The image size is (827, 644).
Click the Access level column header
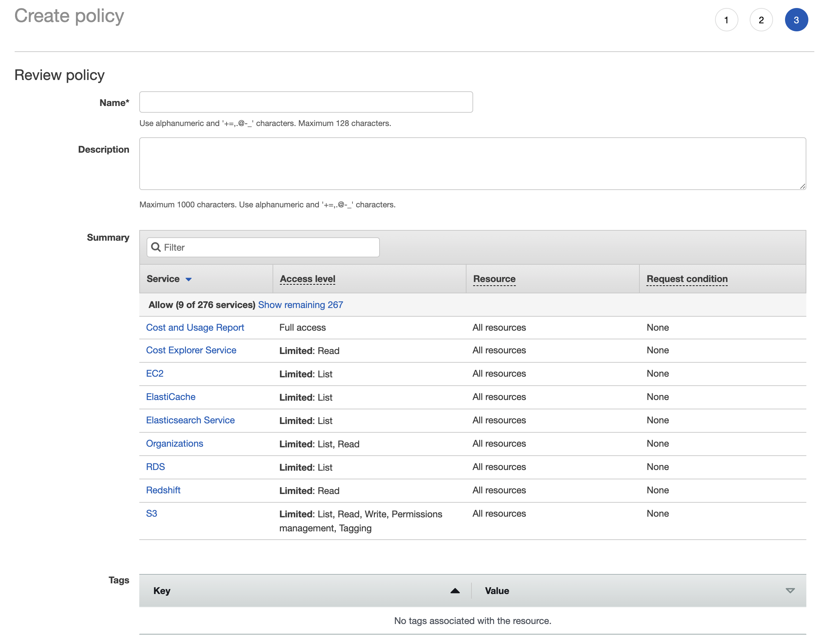point(307,279)
